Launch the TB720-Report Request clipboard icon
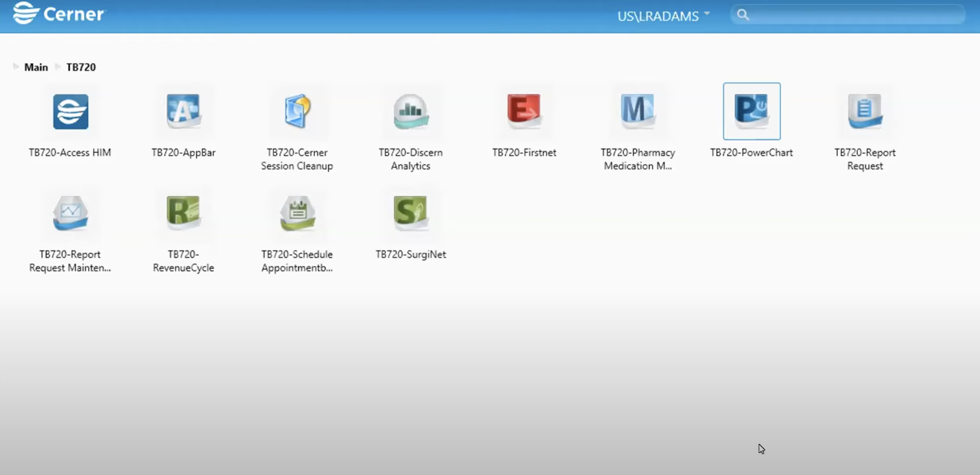 pyautogui.click(x=865, y=111)
